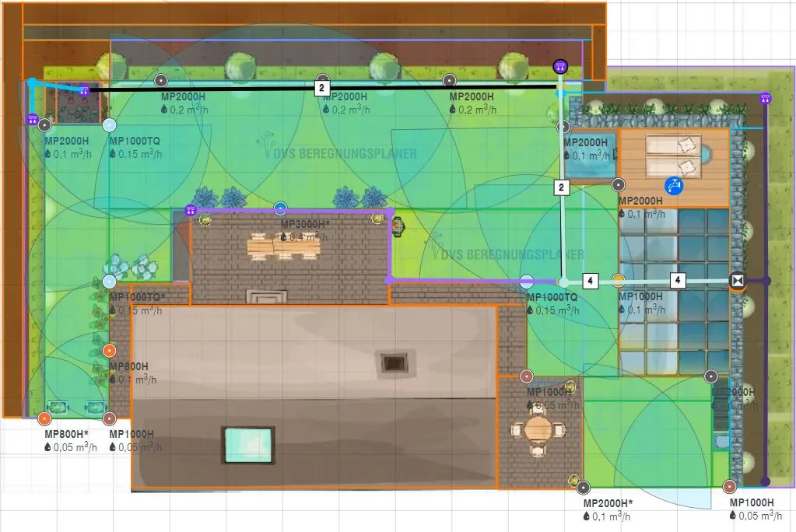This screenshot has height=532, width=796.
Task: Select the 4 label beside the pipe junction
Action: pos(589,281)
